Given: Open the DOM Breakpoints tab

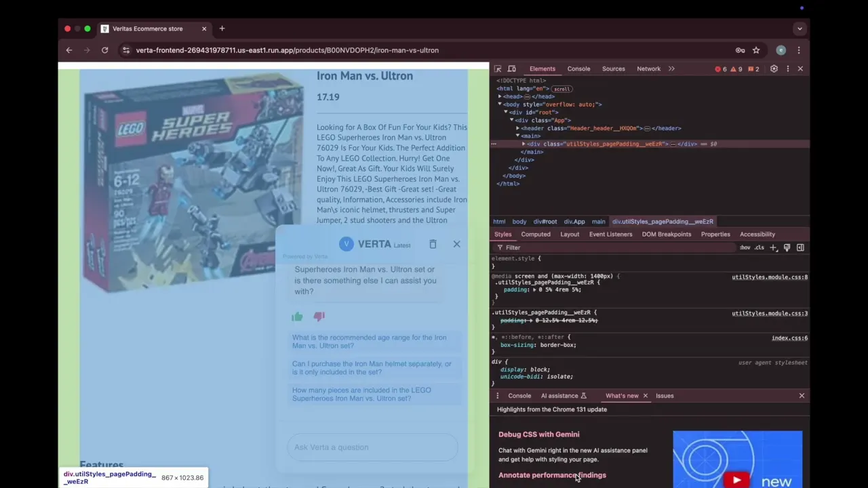Looking at the screenshot, I should (x=667, y=235).
